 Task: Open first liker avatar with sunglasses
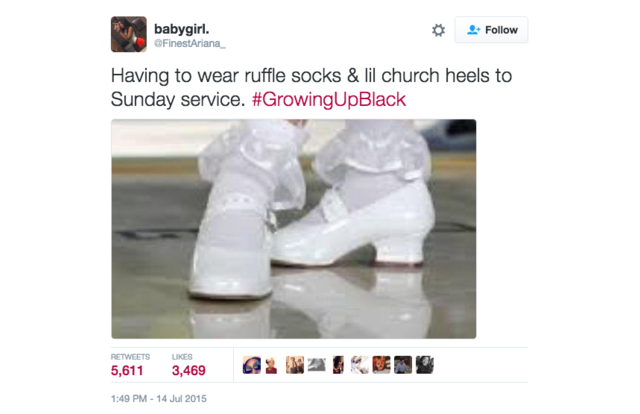(252, 365)
